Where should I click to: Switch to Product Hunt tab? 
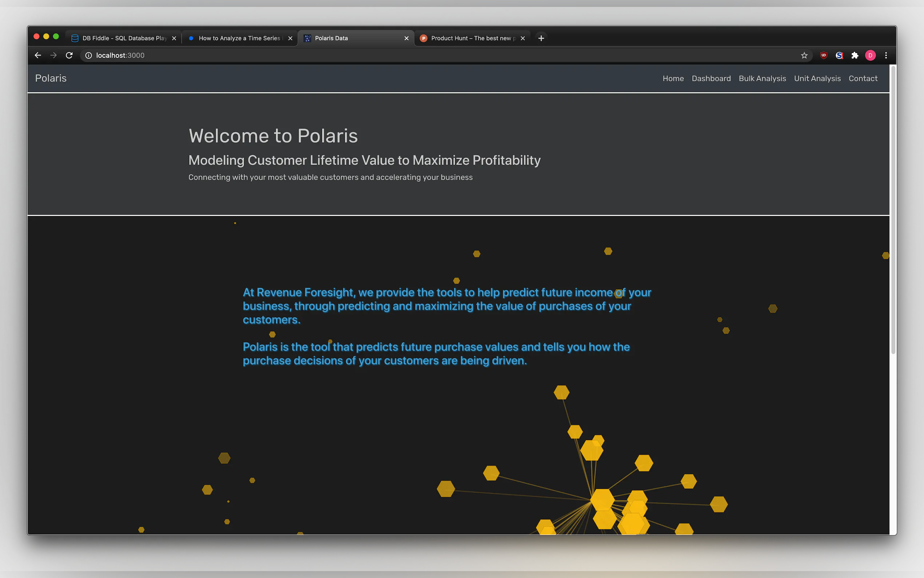472,38
